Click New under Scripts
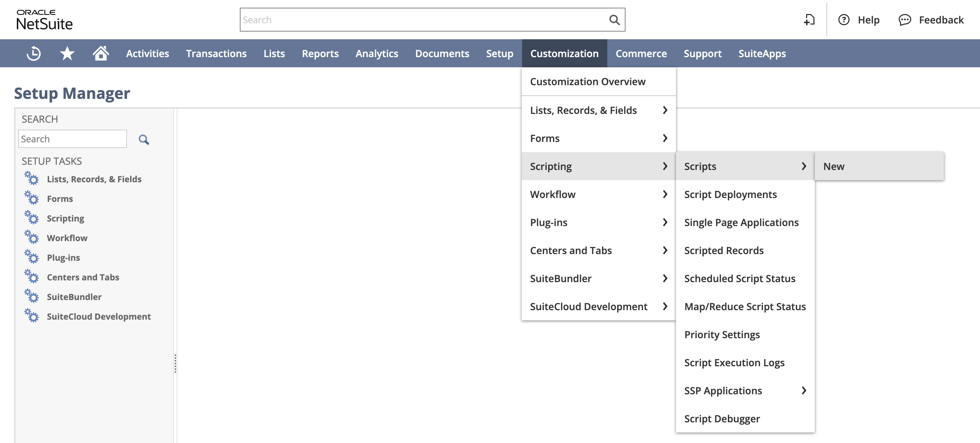980x443 pixels. click(x=833, y=166)
